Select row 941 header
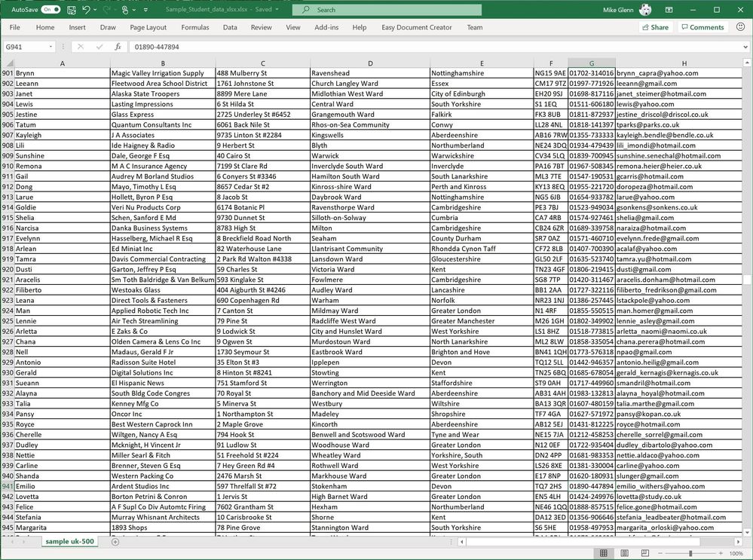Screen dimensions: 753x560 click(8, 486)
